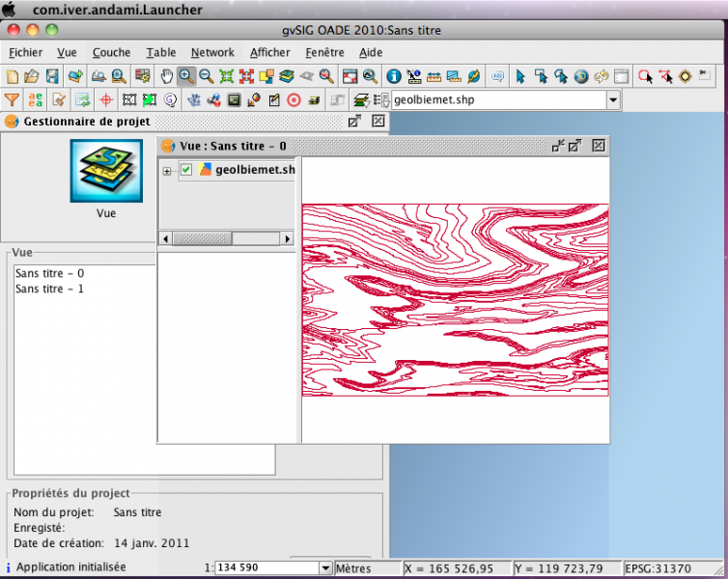Click the Save project floppy icon
Screen dimensions: 728x579
[x=52, y=76]
